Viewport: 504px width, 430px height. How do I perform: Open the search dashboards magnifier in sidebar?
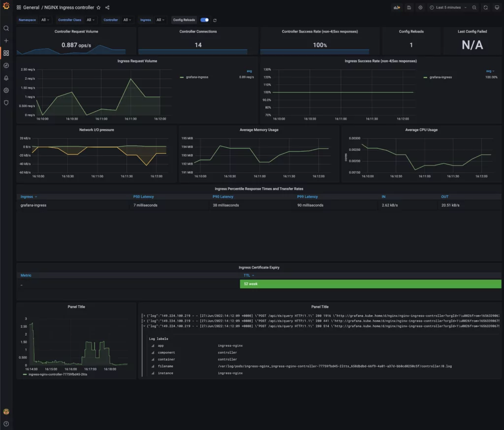[6, 28]
